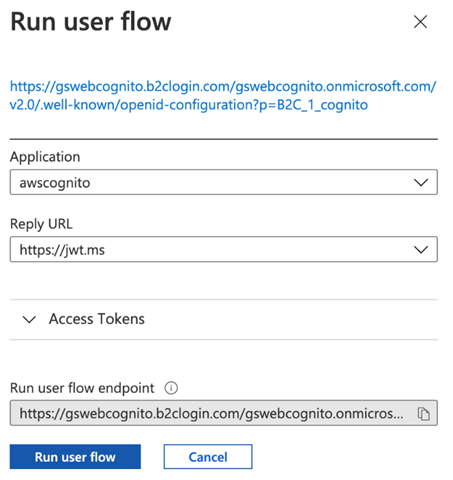
Task: Click the Run user flow panel heading
Action: [91, 22]
